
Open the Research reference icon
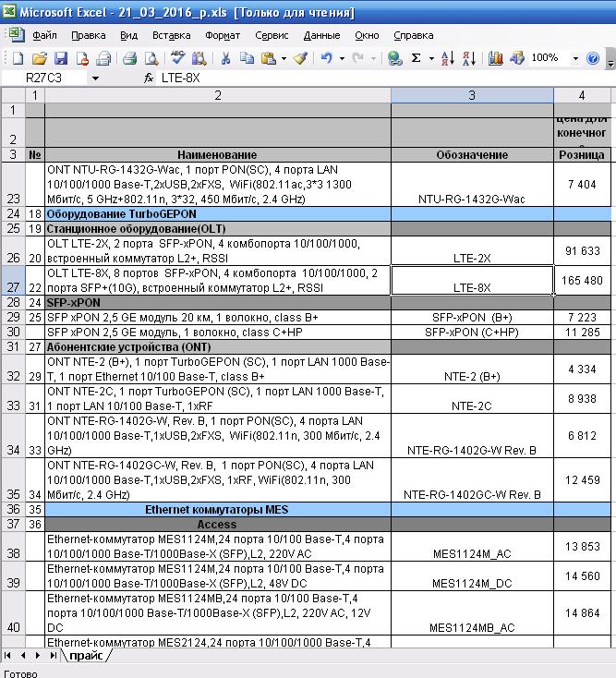199,58
